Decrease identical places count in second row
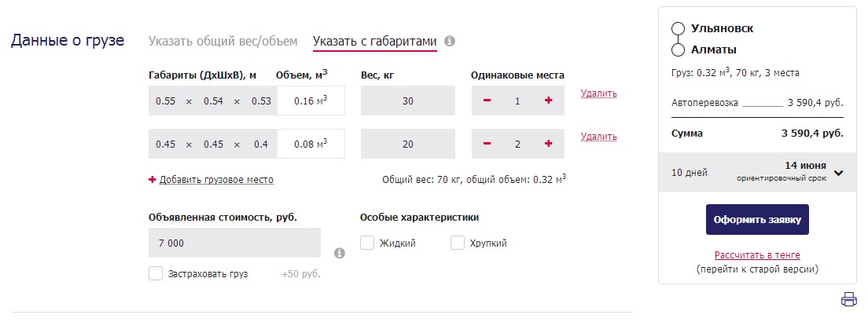Viewport: 868px width, 322px height. coord(487,144)
